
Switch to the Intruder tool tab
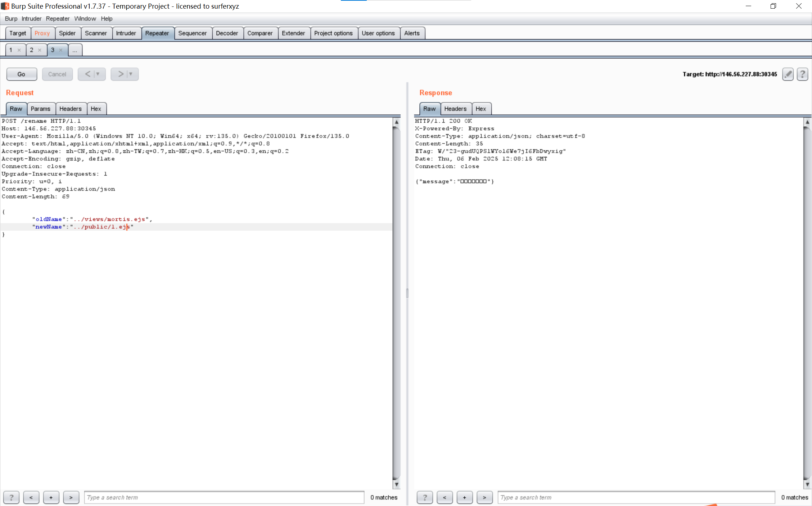[126, 33]
